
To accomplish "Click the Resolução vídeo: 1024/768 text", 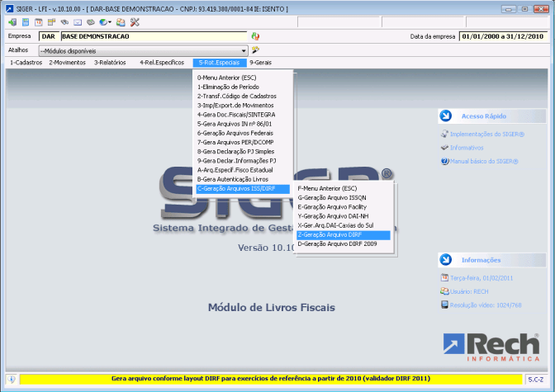I will (x=486, y=305).
